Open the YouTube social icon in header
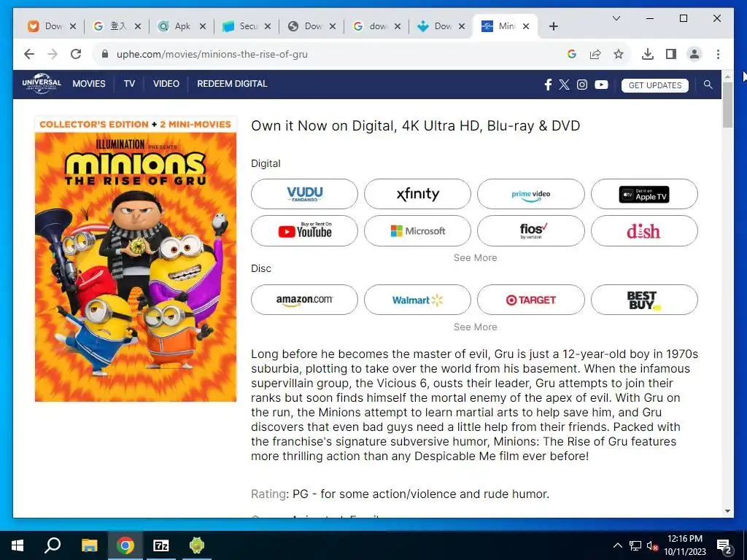 click(x=601, y=85)
